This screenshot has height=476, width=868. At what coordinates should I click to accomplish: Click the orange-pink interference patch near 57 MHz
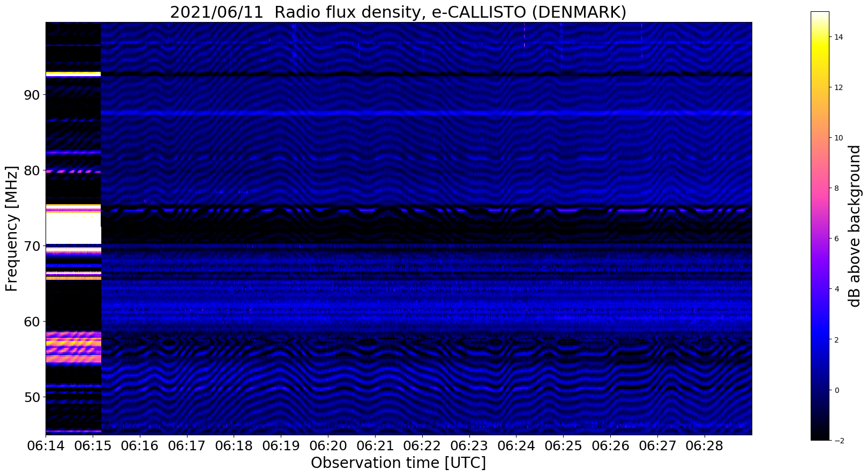coord(73,347)
